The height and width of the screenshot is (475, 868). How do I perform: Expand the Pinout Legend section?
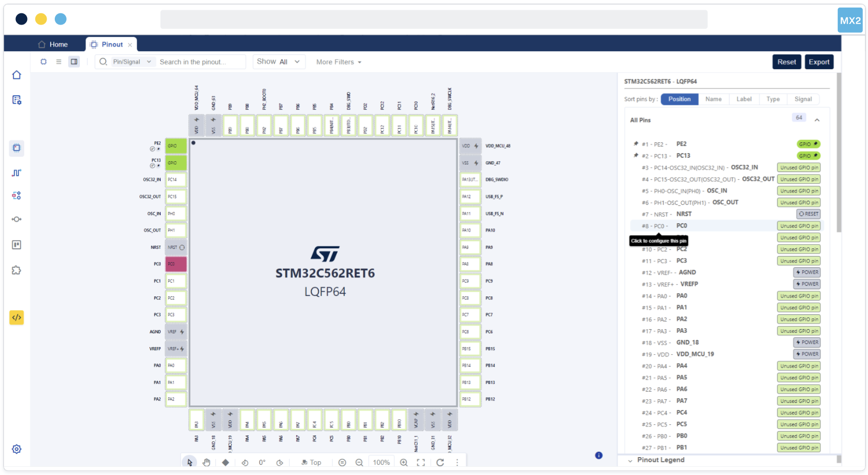tap(660, 460)
